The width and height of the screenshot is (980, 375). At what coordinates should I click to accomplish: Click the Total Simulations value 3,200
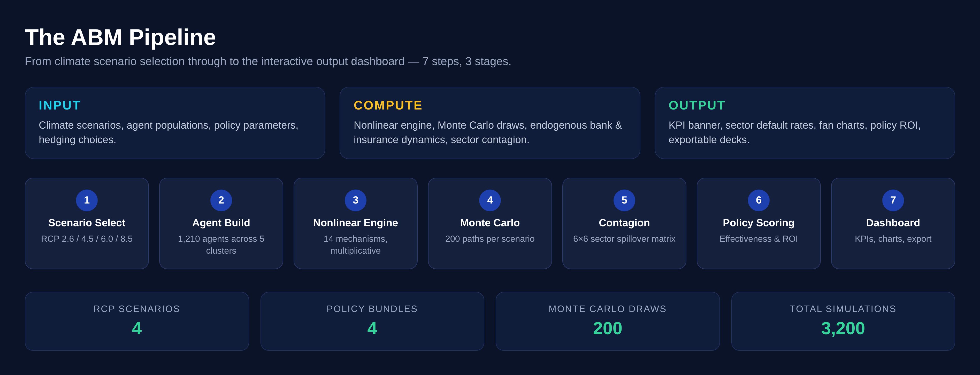pyautogui.click(x=843, y=328)
